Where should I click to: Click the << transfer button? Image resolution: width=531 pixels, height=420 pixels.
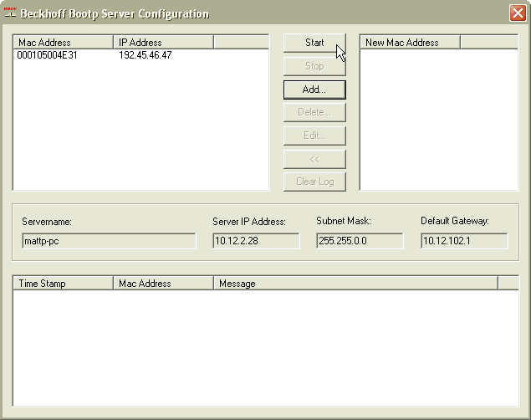pos(314,159)
